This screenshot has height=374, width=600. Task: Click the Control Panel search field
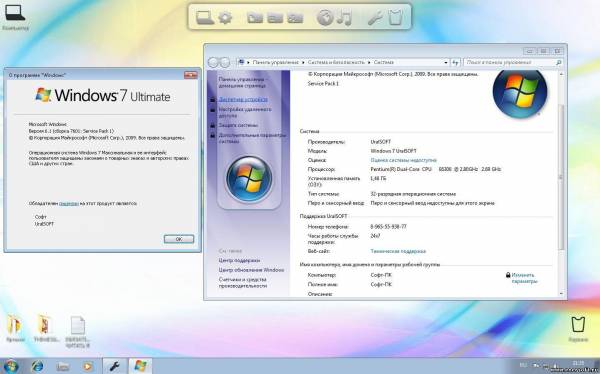(x=513, y=62)
